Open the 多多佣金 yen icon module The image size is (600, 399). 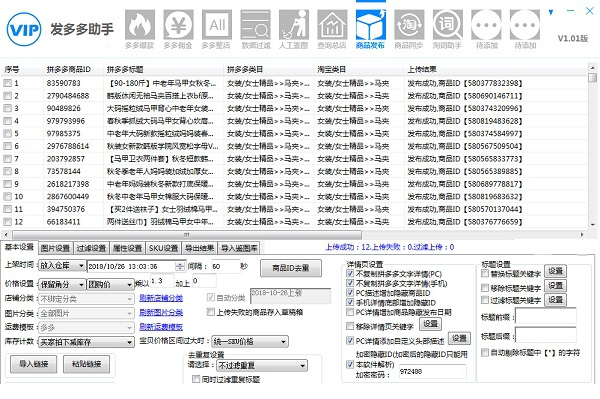point(178,29)
